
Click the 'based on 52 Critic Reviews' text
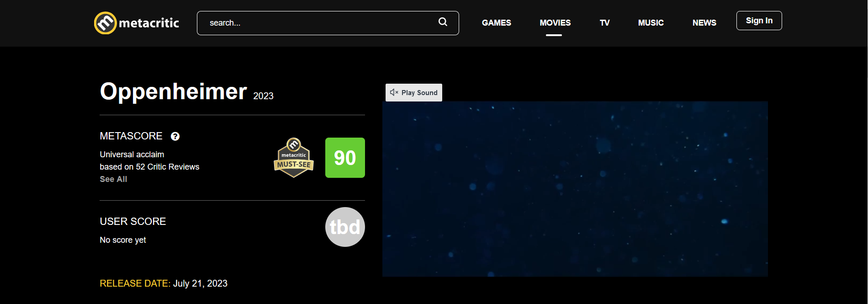click(149, 167)
